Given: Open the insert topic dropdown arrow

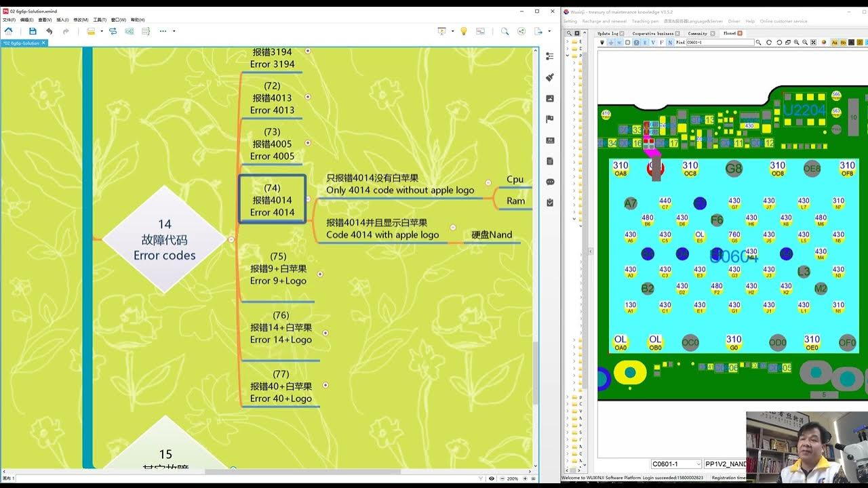Looking at the screenshot, I should (x=102, y=31).
